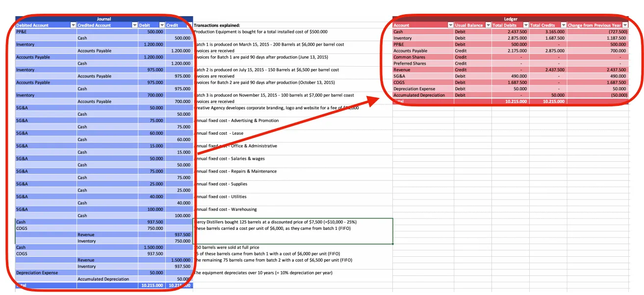644x295 pixels.
Task: Select the Ledger table title header
Action: pos(510,19)
